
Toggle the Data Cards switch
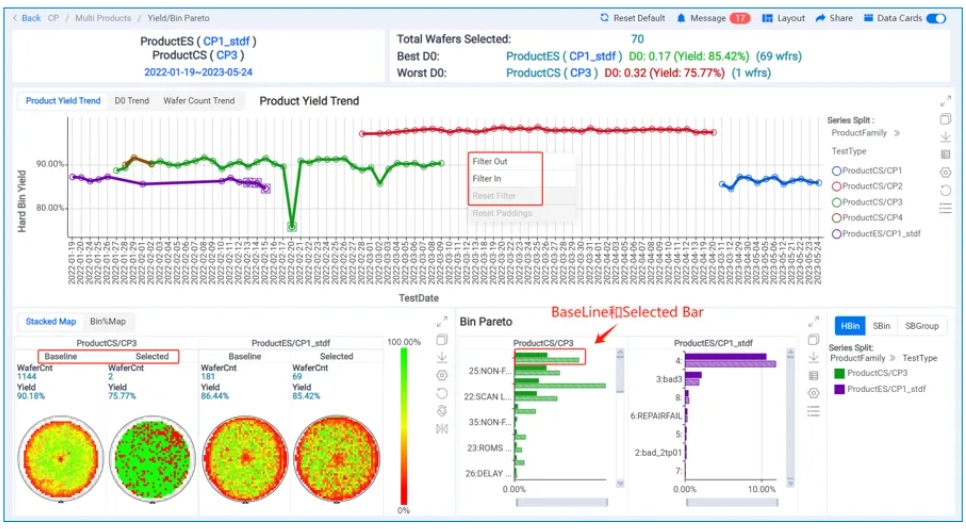[936, 18]
